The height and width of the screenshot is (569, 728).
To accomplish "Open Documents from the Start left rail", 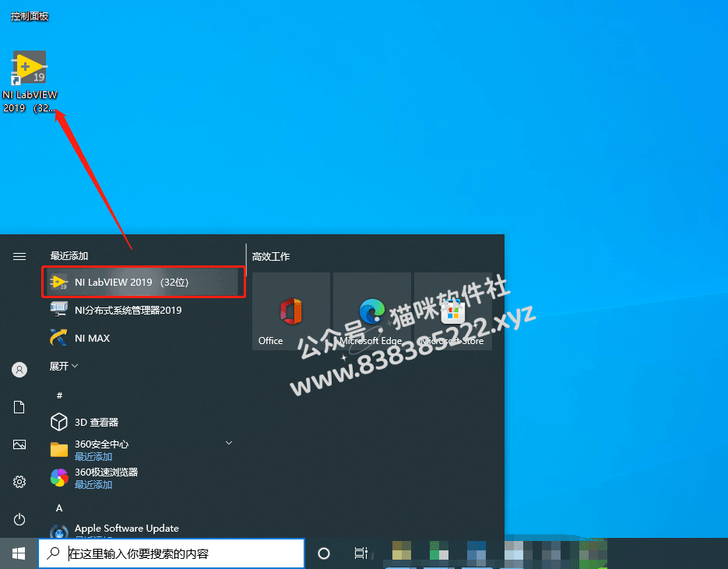I will (x=19, y=407).
